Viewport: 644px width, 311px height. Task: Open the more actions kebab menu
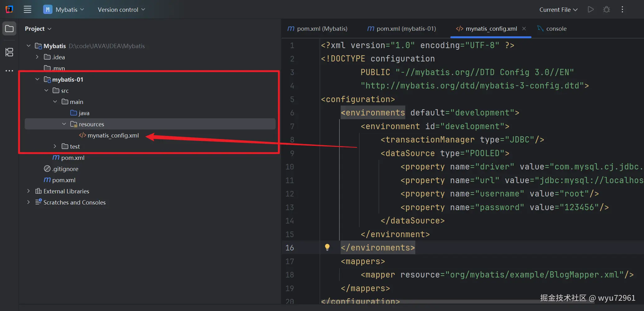[x=622, y=10]
